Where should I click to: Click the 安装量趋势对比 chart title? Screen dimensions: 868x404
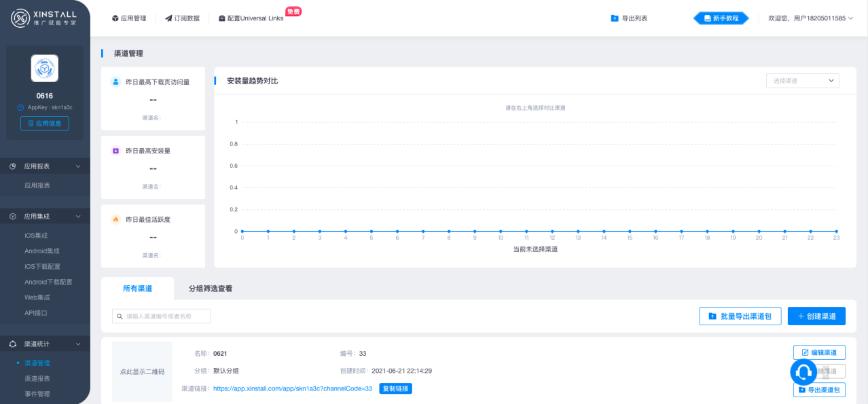coord(252,81)
